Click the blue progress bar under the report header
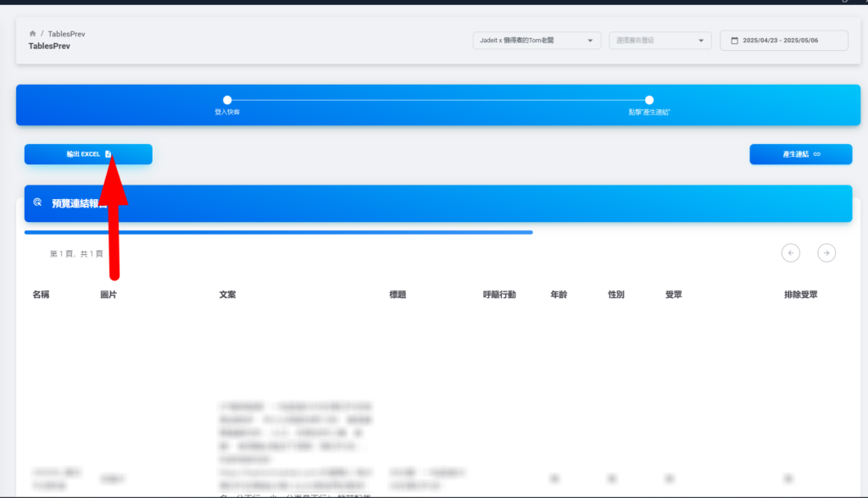 point(278,232)
